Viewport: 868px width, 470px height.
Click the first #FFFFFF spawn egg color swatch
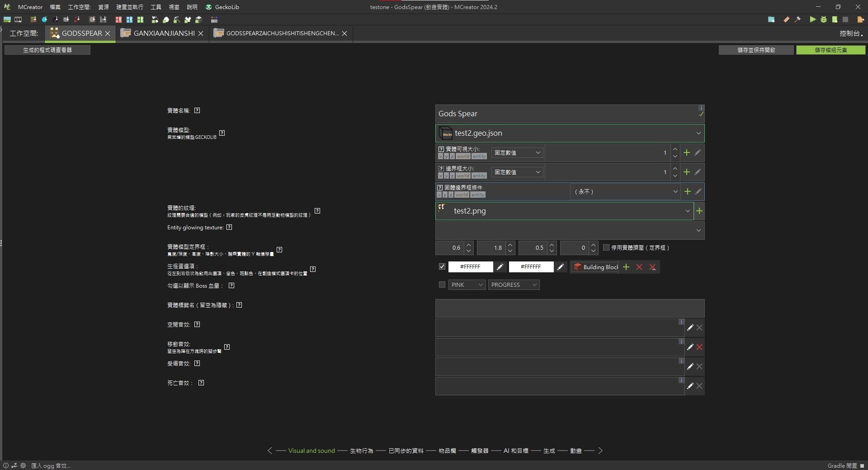[470, 267]
